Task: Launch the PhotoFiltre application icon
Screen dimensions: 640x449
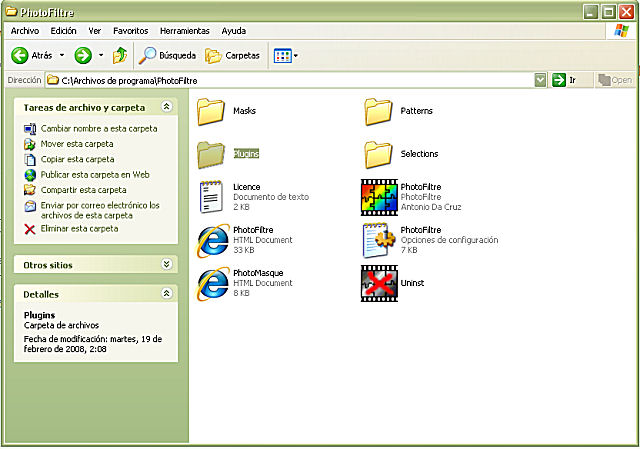Action: 379,197
